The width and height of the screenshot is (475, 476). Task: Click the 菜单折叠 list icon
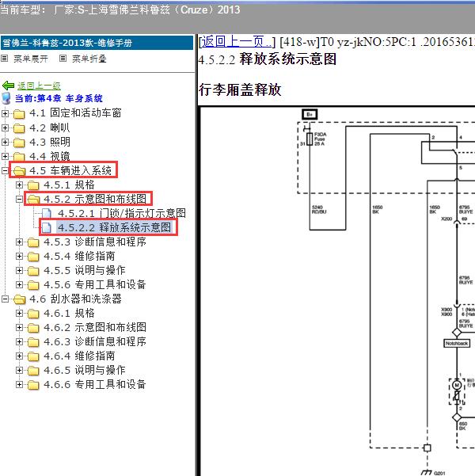[63, 59]
